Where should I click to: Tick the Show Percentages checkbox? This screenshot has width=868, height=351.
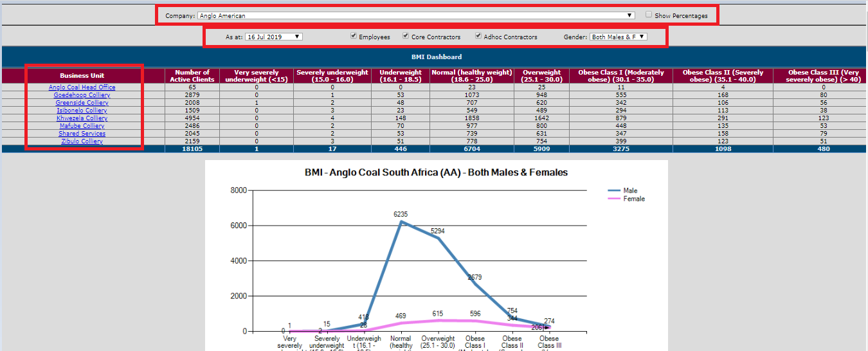tap(649, 15)
